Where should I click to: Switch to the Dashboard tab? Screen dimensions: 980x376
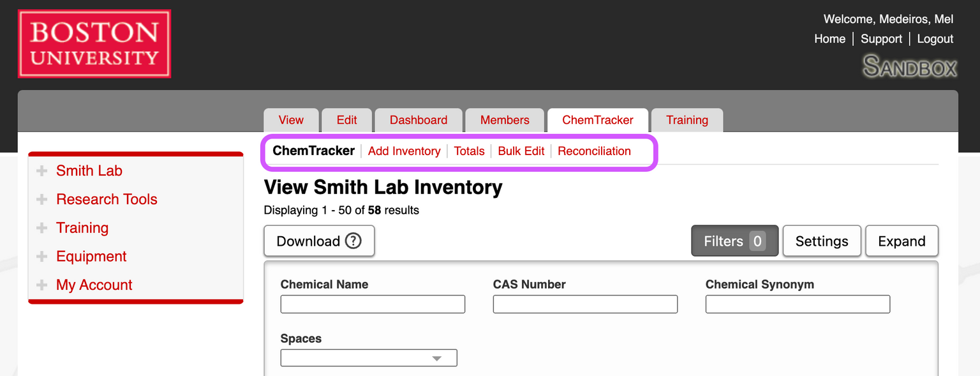pos(419,120)
